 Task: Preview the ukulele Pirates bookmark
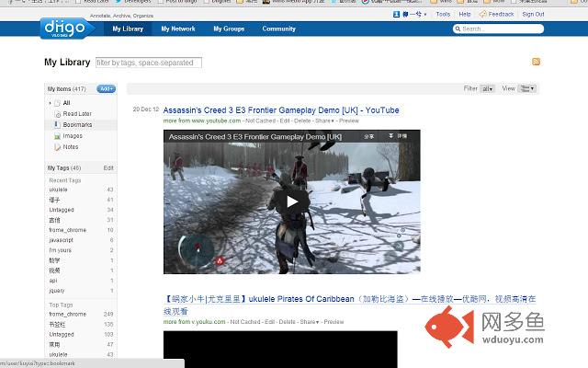(x=334, y=322)
